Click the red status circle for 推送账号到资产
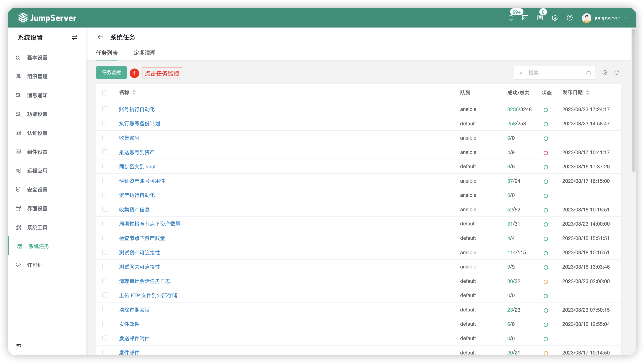The height and width of the screenshot is (363, 644). [x=546, y=153]
